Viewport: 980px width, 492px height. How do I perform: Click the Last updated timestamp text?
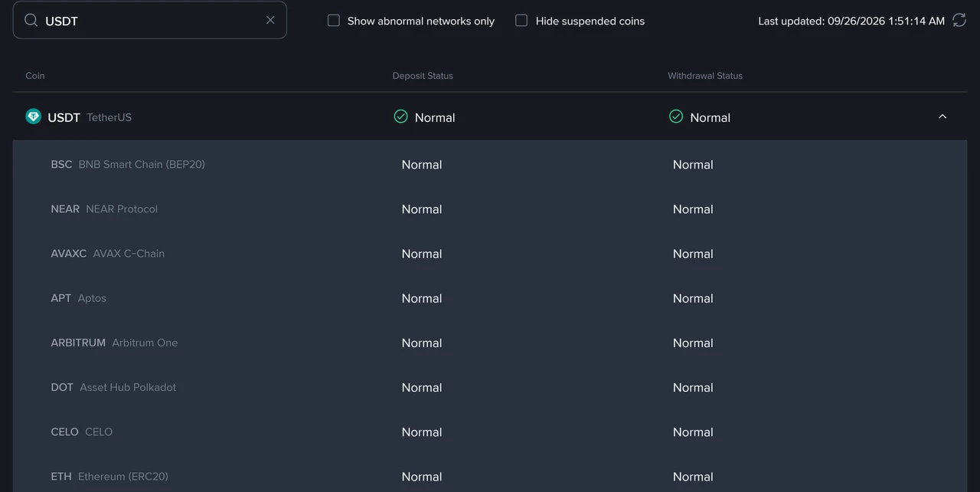[851, 21]
